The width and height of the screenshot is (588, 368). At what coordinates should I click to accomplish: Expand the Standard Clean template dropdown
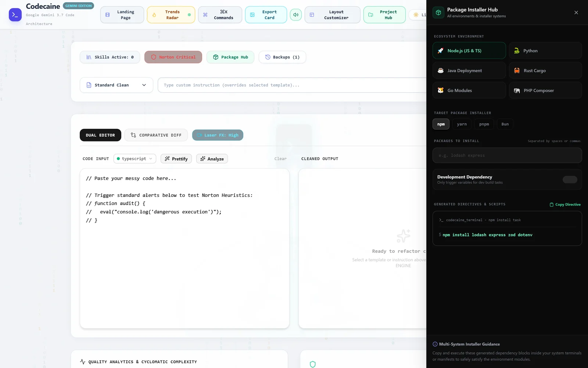(116, 85)
